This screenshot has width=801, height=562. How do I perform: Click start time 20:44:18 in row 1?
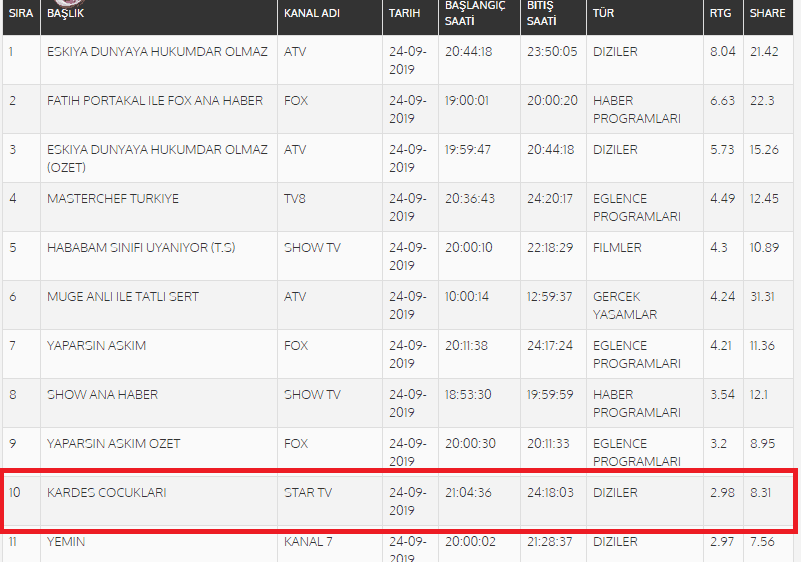pos(468,52)
